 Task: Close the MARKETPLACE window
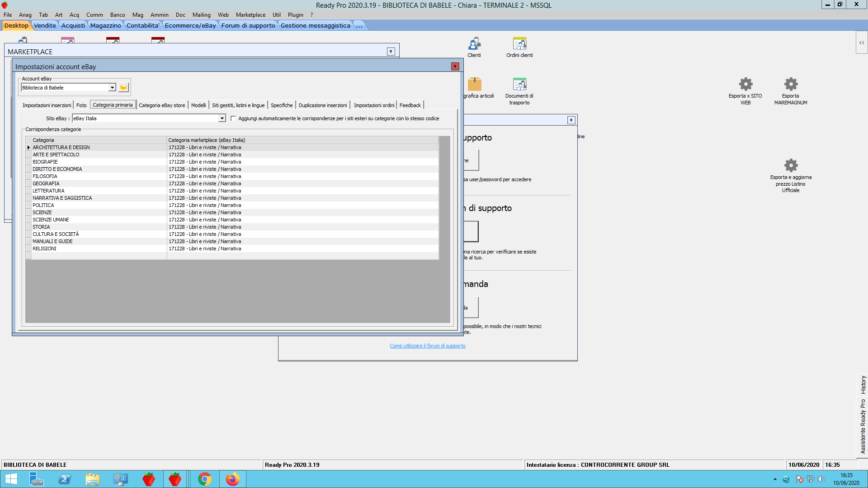point(391,52)
